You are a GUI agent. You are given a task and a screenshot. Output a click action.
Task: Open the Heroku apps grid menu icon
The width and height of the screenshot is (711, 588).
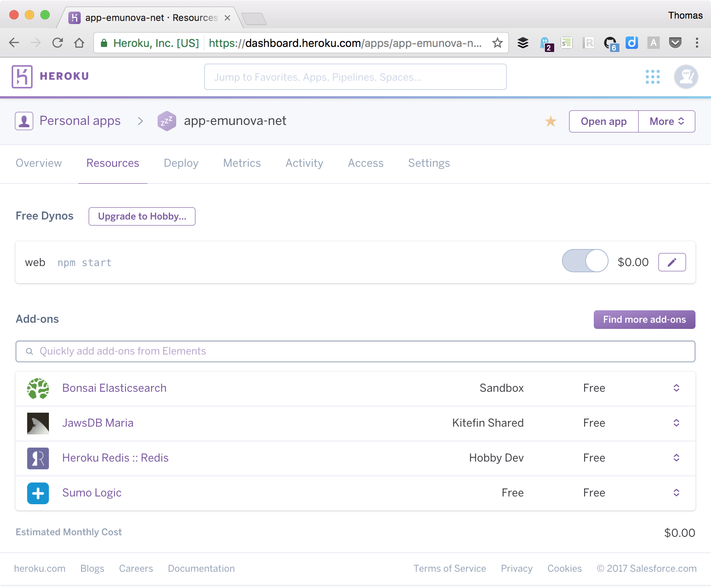653,77
